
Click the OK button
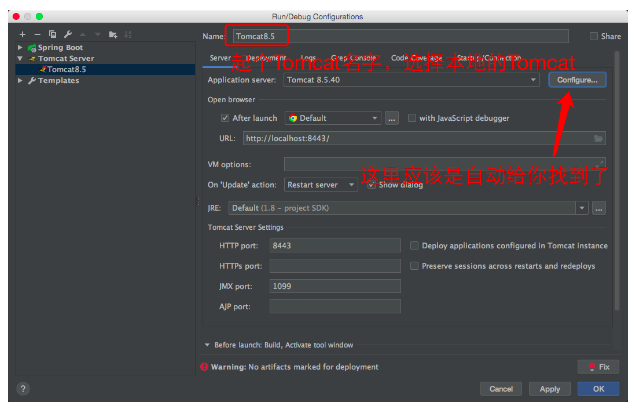pos(598,389)
